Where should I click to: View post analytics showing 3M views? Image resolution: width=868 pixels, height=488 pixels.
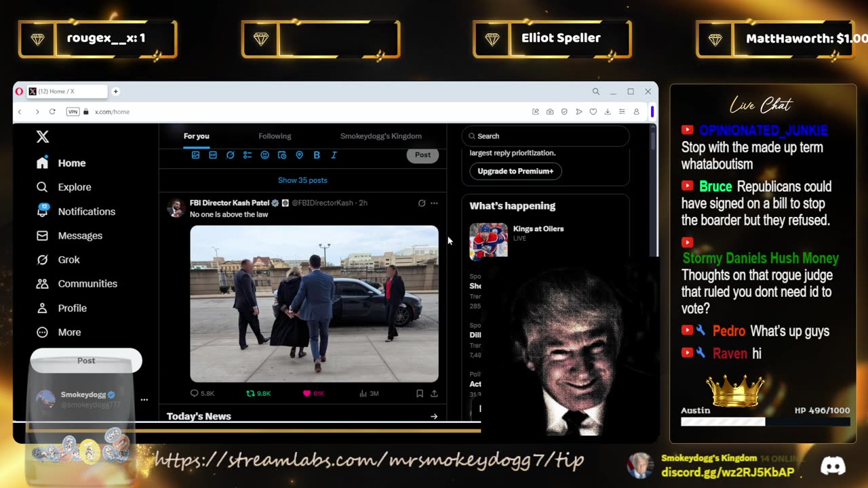click(369, 393)
